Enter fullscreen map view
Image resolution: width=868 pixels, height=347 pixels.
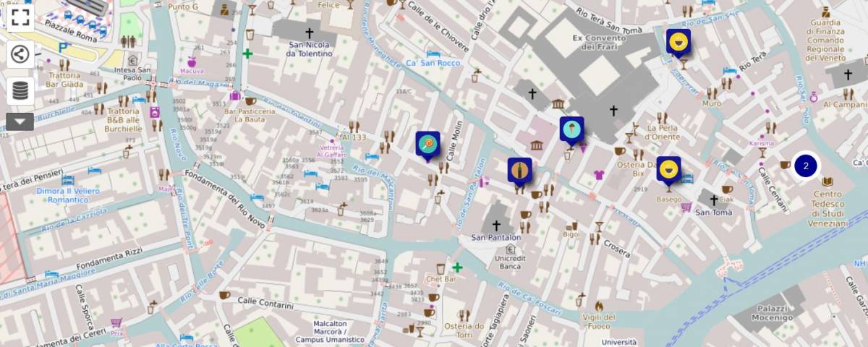[x=20, y=17]
